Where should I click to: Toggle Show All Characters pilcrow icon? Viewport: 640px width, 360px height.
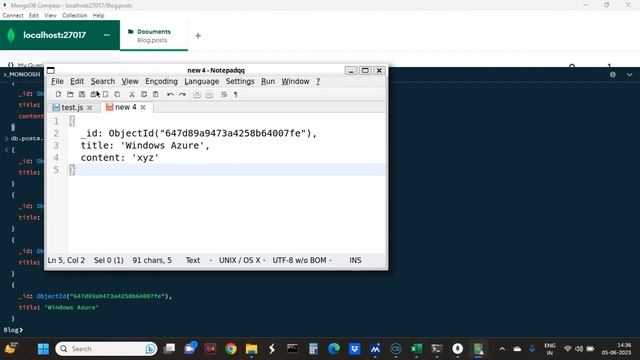click(x=236, y=94)
